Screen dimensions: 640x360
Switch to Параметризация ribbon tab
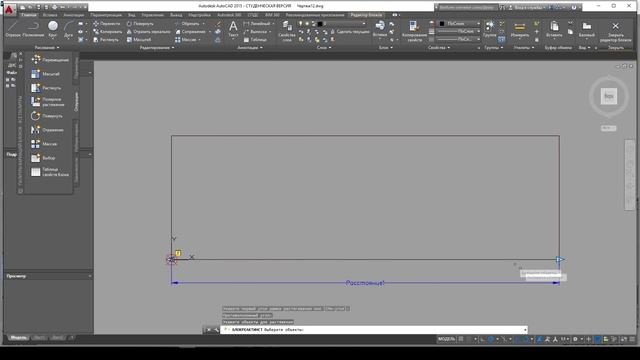point(106,15)
